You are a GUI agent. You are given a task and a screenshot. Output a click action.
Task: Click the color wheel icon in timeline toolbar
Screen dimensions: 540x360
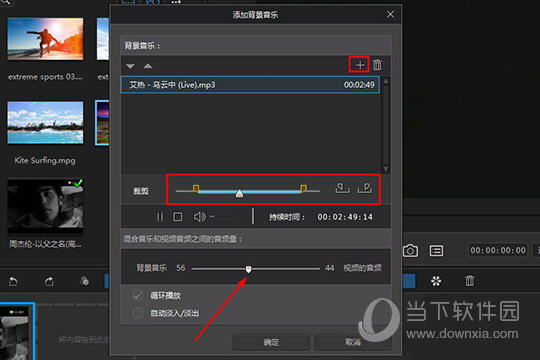(84, 281)
